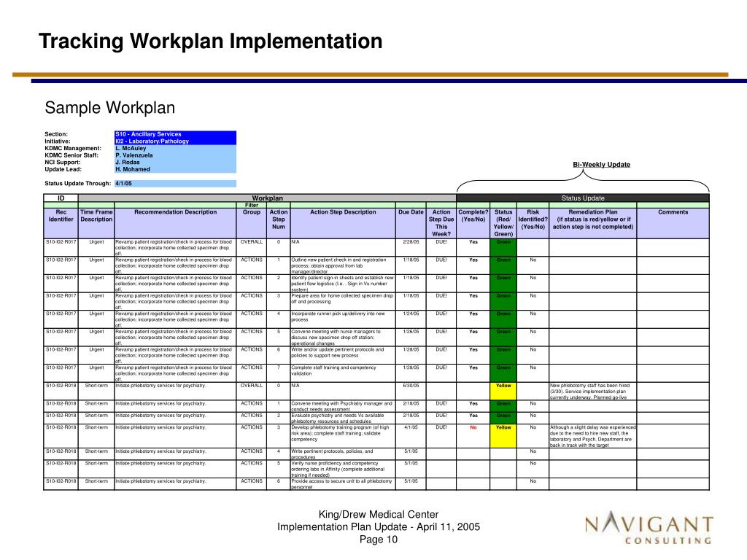Click the 'Tracking Workplan Implementation' slide title

point(210,42)
